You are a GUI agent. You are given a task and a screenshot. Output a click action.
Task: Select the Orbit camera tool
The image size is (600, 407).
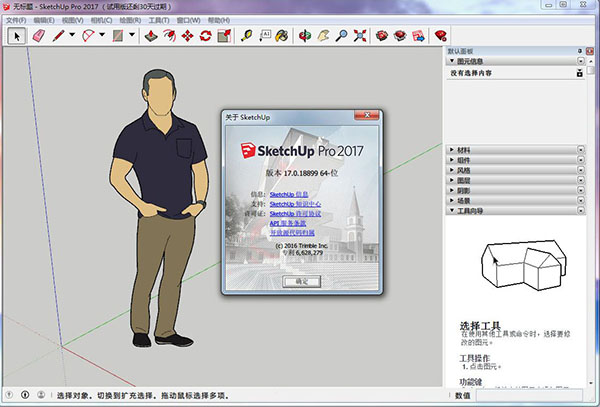tap(305, 36)
